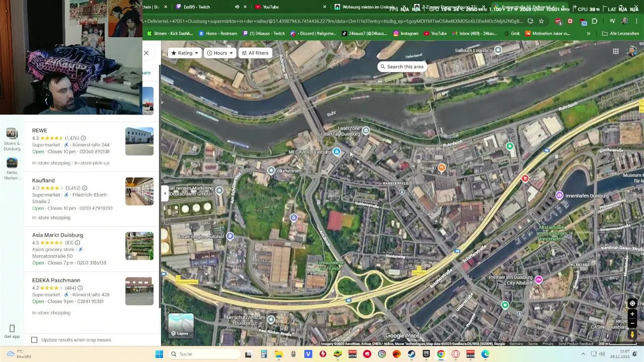
Task: Mute the Twitch tab audio icon
Action: click(x=237, y=7)
